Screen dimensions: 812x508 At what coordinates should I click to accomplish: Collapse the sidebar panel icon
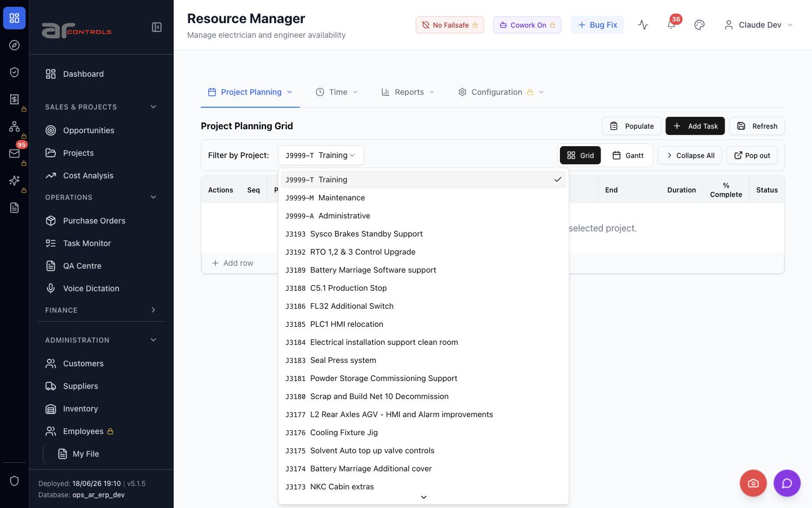[x=157, y=27]
